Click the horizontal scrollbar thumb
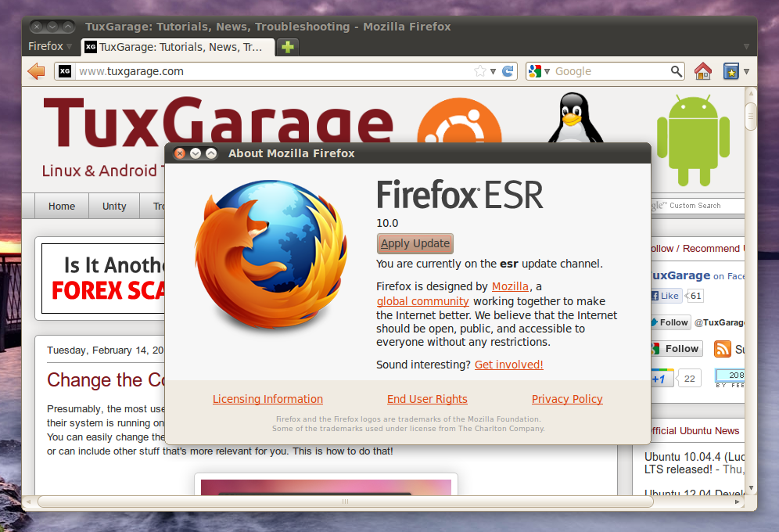The height and width of the screenshot is (532, 779). pyautogui.click(x=345, y=501)
